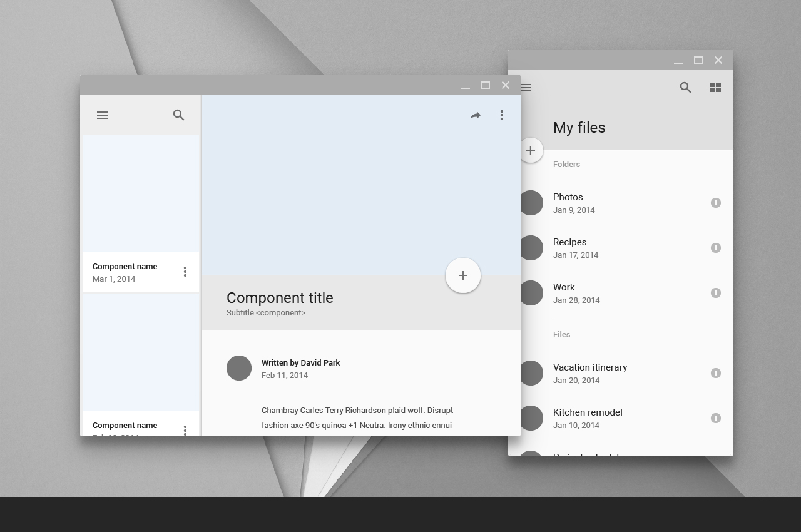Viewport: 801px width, 532px height.
Task: Click David Park's author avatar
Action: [239, 368]
